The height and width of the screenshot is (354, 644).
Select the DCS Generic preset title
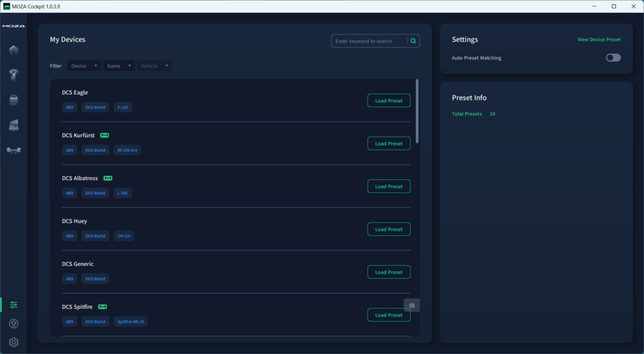[78, 264]
